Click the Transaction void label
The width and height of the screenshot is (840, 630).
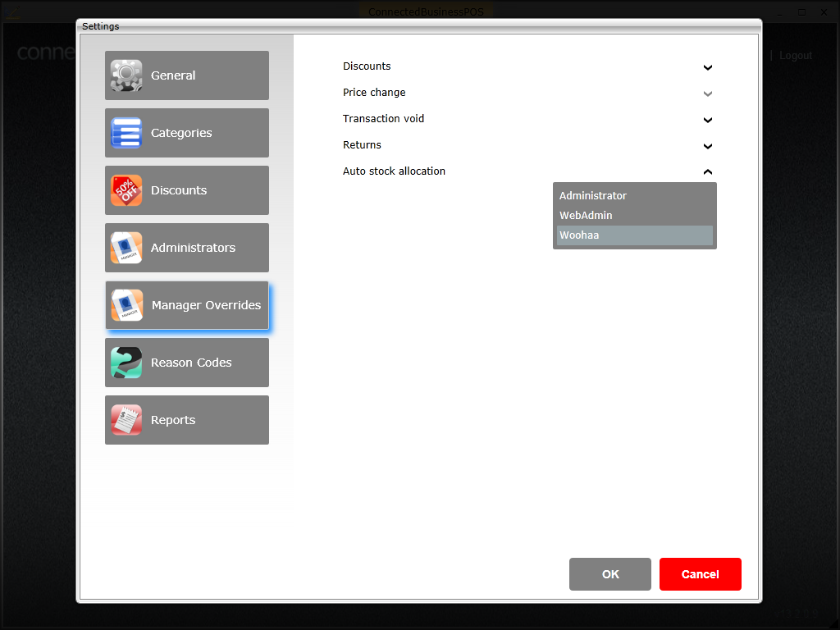point(384,119)
